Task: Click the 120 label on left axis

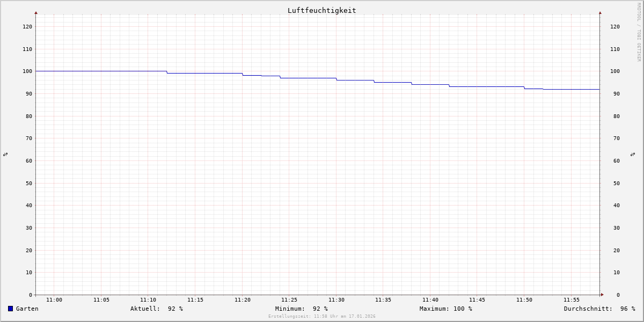Action: pyautogui.click(x=27, y=26)
